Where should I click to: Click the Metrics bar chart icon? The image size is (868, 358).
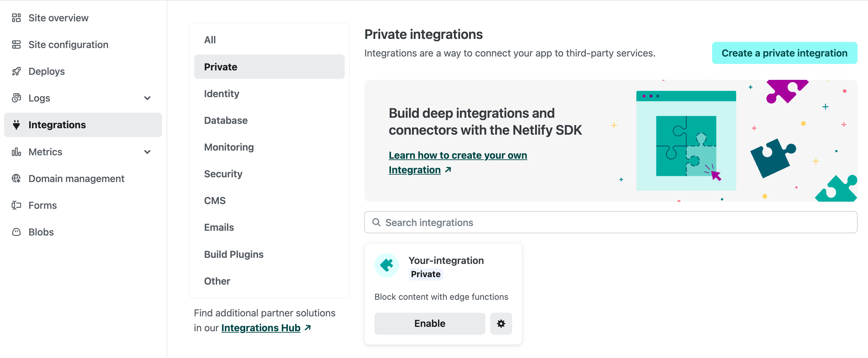(16, 152)
